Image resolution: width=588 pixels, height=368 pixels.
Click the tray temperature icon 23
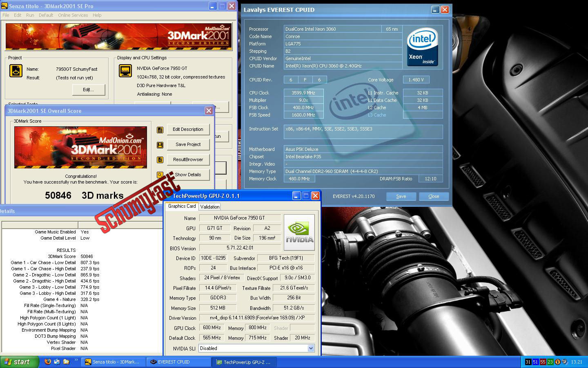550,362
